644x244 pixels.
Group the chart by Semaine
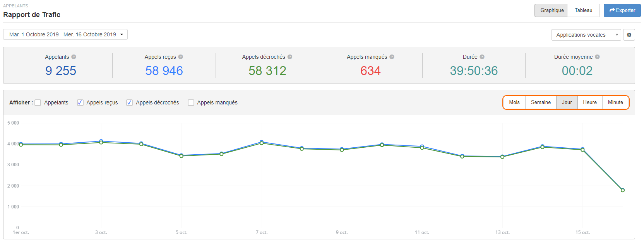[541, 102]
